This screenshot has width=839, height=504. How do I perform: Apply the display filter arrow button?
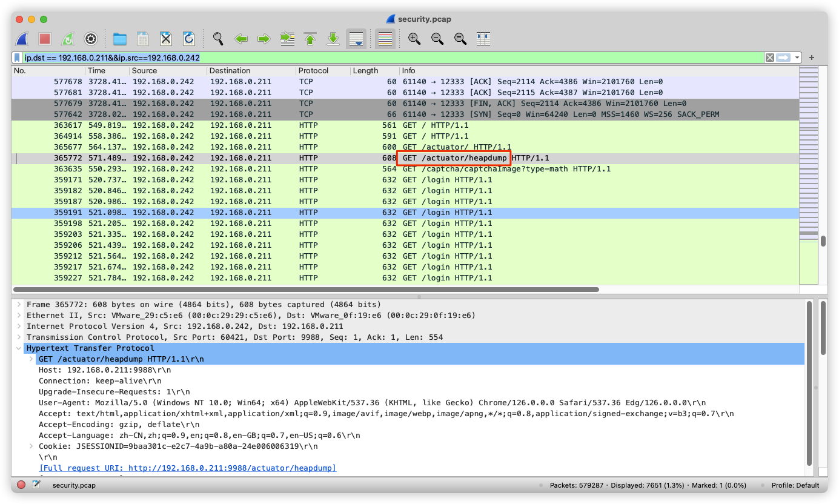[x=784, y=58]
